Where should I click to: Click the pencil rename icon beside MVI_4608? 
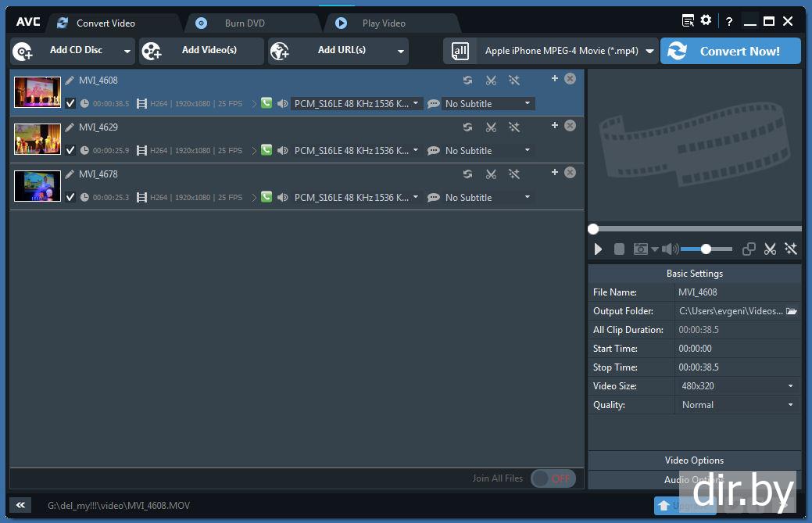[x=70, y=81]
